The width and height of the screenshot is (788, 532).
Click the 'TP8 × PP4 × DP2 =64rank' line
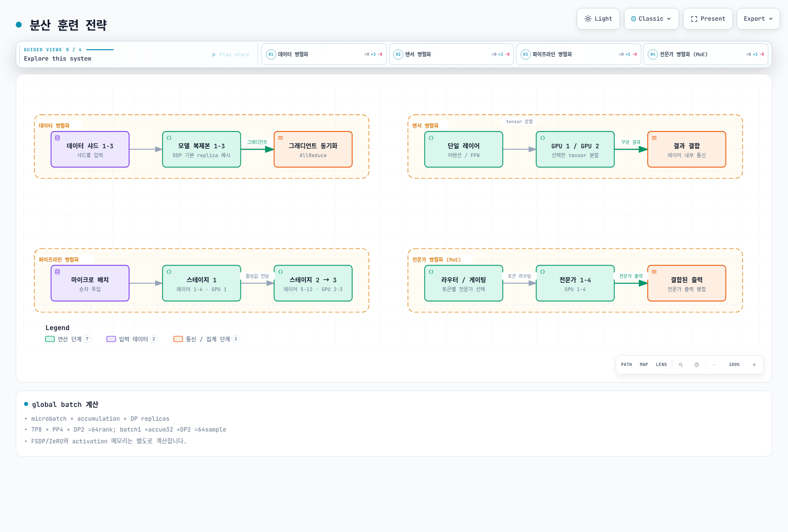pos(129,430)
